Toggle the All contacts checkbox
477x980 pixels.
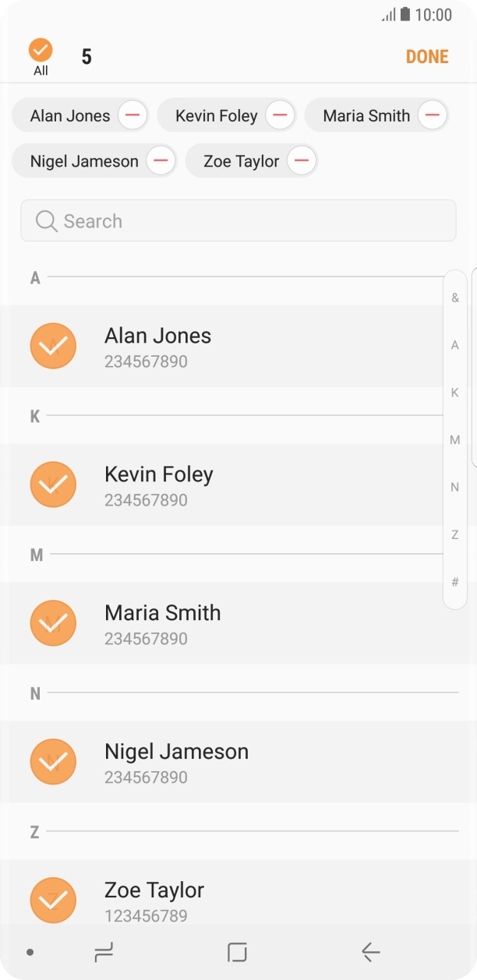coord(41,51)
